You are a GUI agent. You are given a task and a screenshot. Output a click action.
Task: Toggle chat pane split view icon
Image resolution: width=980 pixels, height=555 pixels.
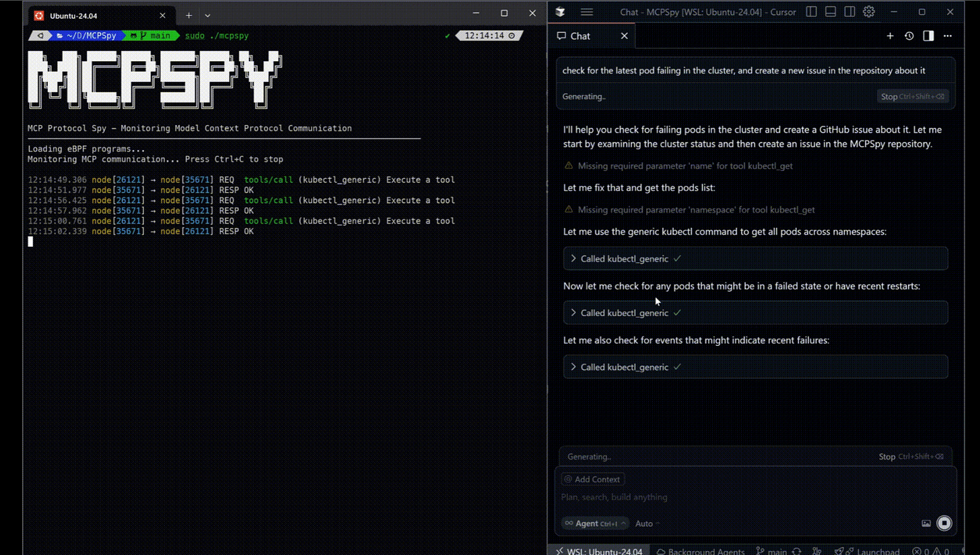928,36
